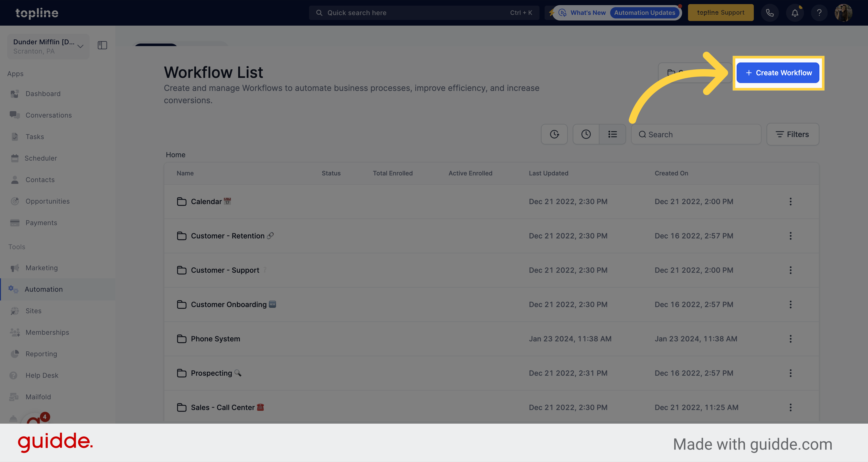Open the Dashboard section
The image size is (868, 462).
(43, 93)
